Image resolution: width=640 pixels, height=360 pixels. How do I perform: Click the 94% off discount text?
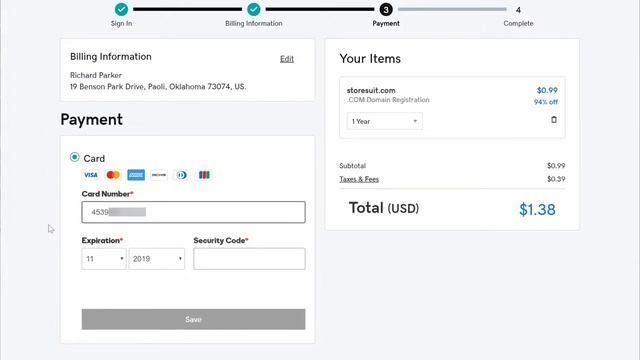click(x=546, y=102)
